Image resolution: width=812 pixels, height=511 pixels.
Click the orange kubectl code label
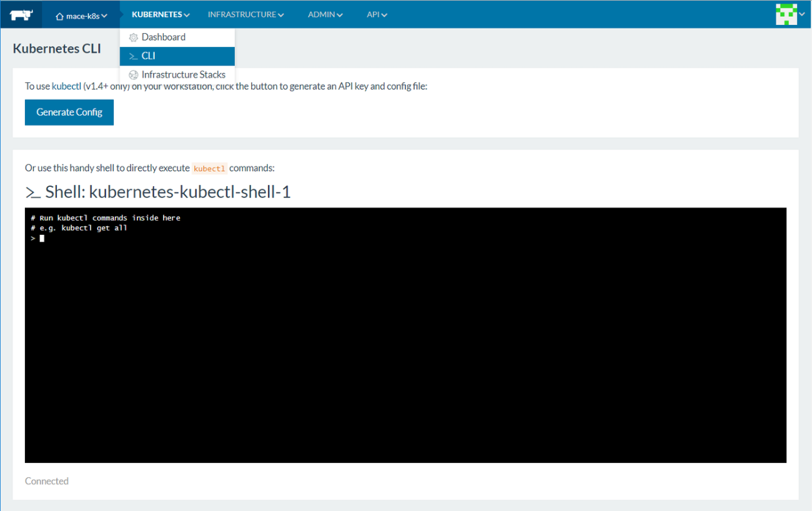[209, 169]
